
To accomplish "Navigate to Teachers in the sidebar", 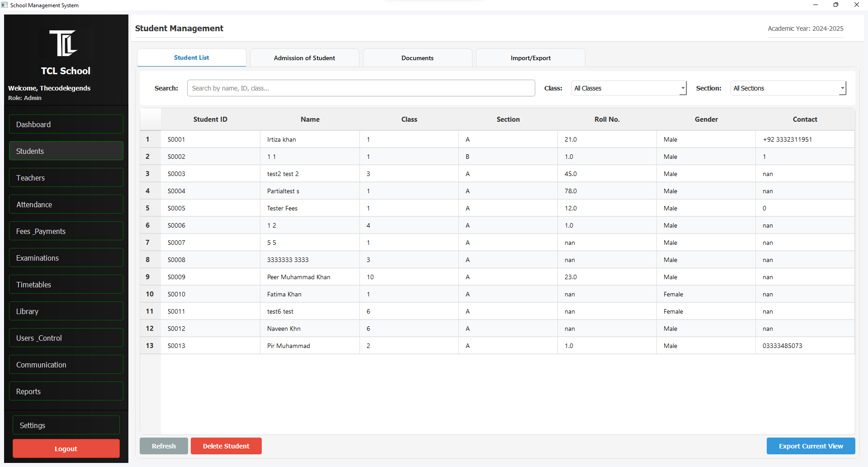I will point(66,178).
